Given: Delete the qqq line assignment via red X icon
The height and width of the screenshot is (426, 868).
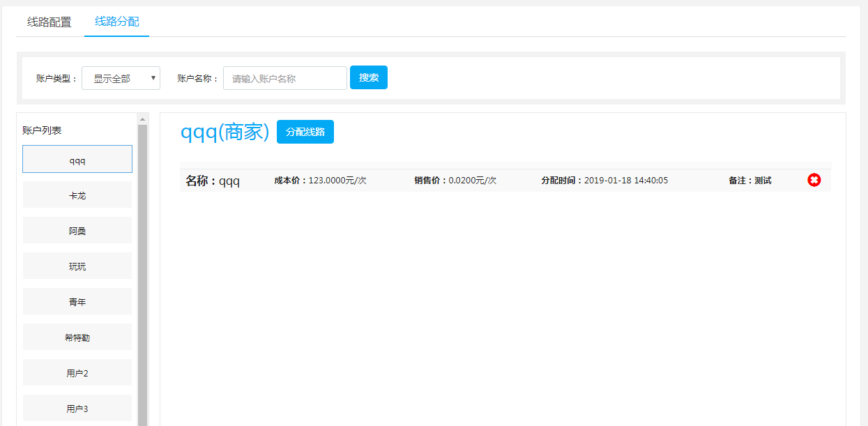Looking at the screenshot, I should coord(814,180).
